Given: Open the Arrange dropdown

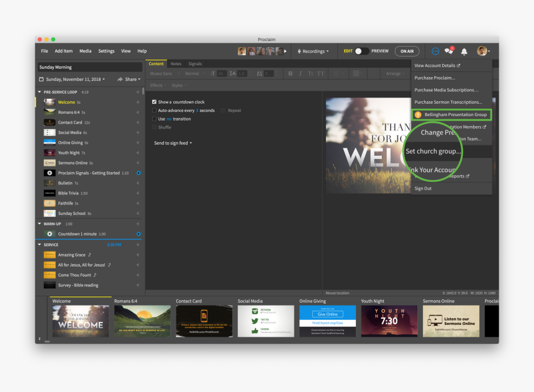Looking at the screenshot, I should 395,73.
